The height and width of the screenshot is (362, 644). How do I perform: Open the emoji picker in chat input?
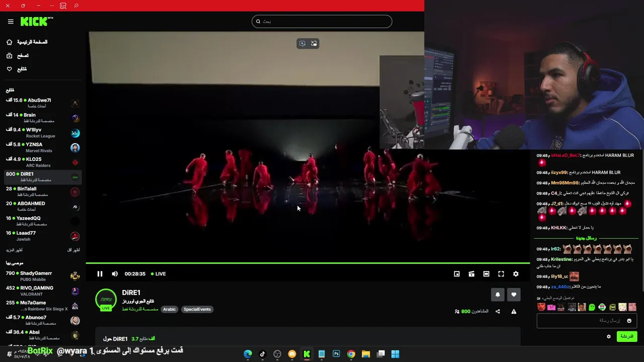629,321
